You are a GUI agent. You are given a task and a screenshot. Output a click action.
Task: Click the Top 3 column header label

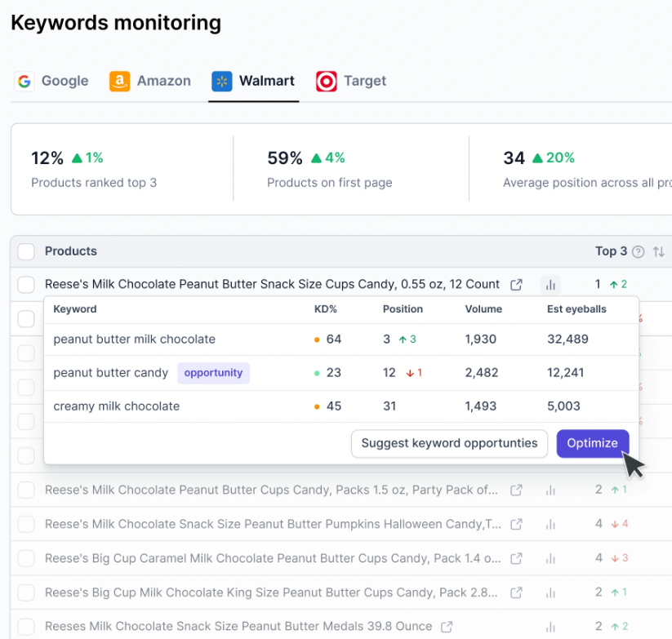point(611,251)
